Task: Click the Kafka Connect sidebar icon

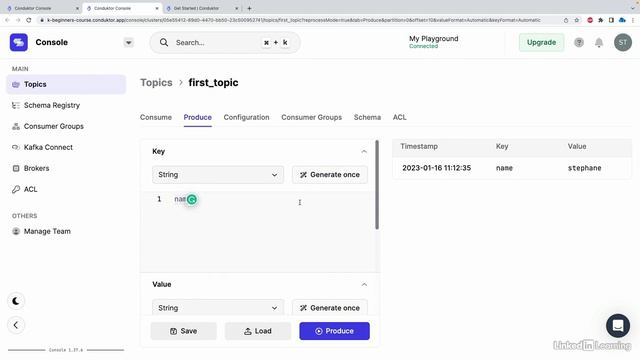Action: (x=16, y=147)
